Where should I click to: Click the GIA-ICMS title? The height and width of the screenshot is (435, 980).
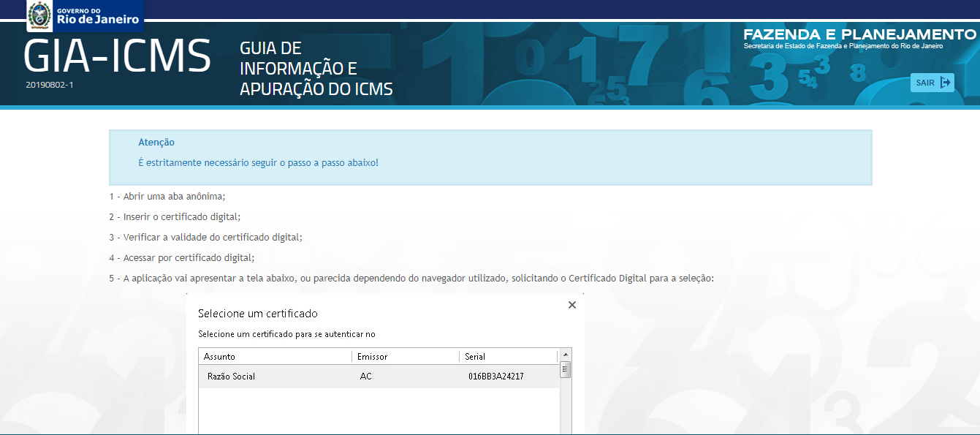coord(117,56)
